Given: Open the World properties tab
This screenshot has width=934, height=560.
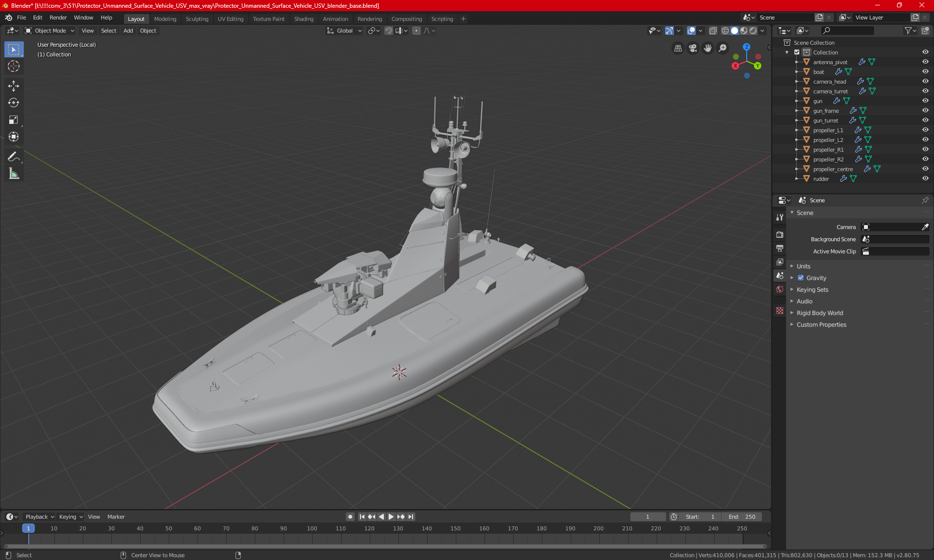Looking at the screenshot, I should click(780, 289).
